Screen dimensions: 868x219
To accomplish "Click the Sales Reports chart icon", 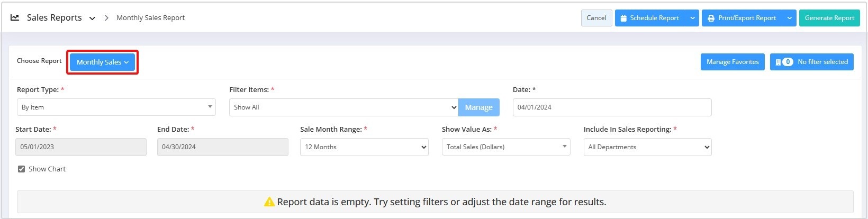I will 15,17.
